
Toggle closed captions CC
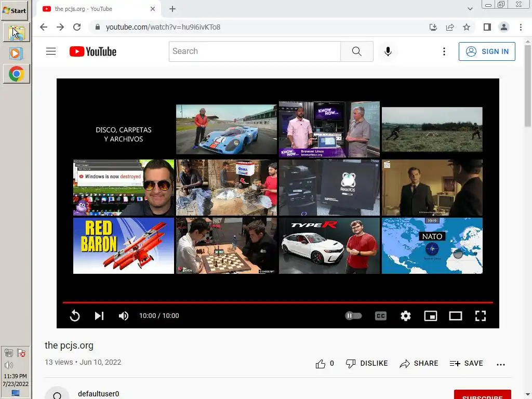(381, 316)
